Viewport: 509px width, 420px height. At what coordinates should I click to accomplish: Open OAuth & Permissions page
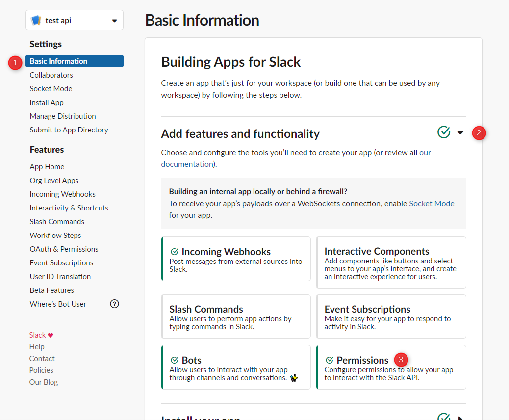click(x=64, y=249)
